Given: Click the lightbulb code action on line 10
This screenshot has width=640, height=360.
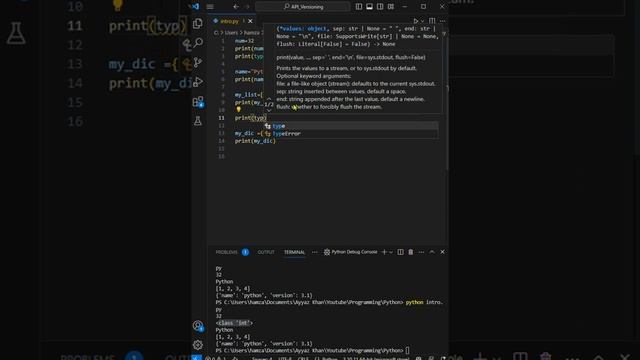Looking at the screenshot, I should point(238,109).
